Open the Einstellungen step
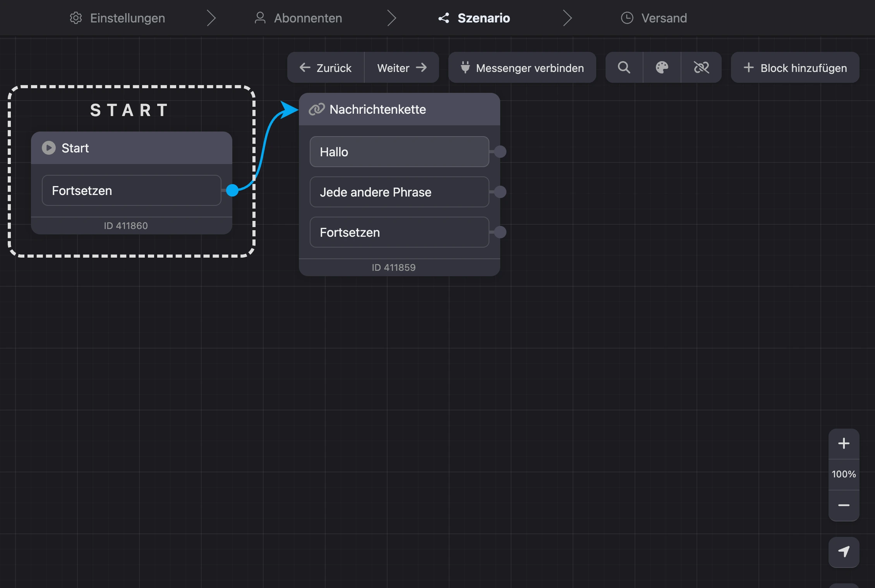This screenshot has width=875, height=588. click(x=117, y=18)
